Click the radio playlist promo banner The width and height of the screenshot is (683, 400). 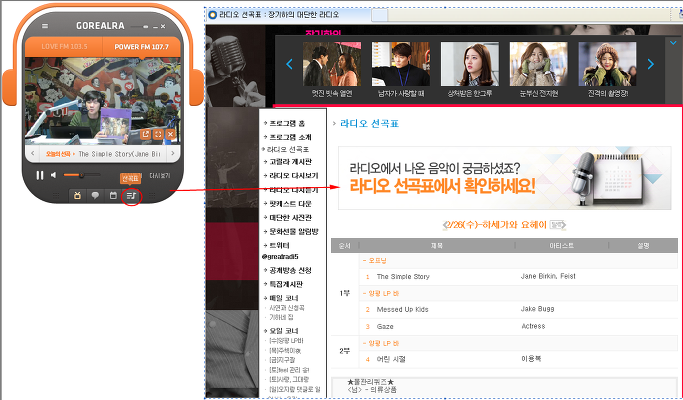(504, 178)
